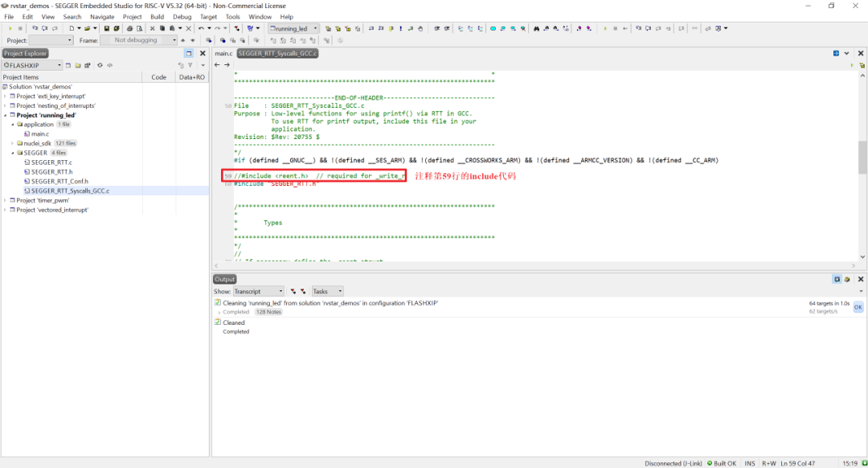
Task: Open the FLASHXIP configuration dropdown
Action: point(33,65)
